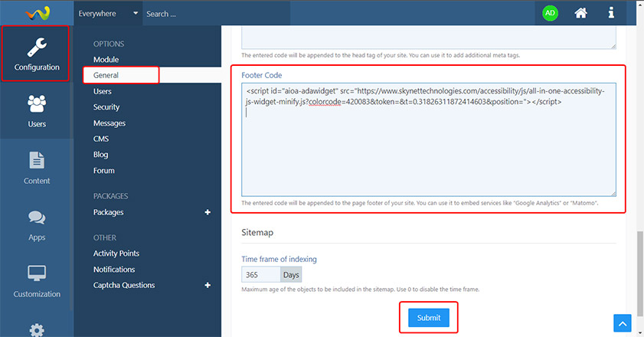This screenshot has width=644, height=337.
Task: Open Activity Points settings
Action: pyautogui.click(x=116, y=254)
